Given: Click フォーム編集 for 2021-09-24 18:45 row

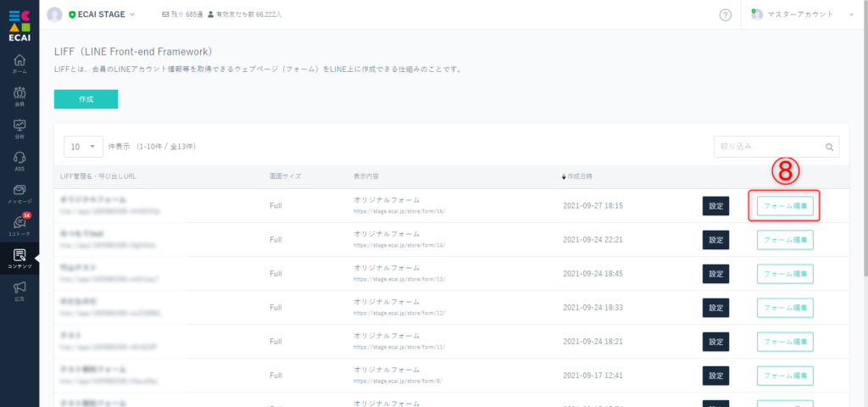Looking at the screenshot, I should (785, 274).
